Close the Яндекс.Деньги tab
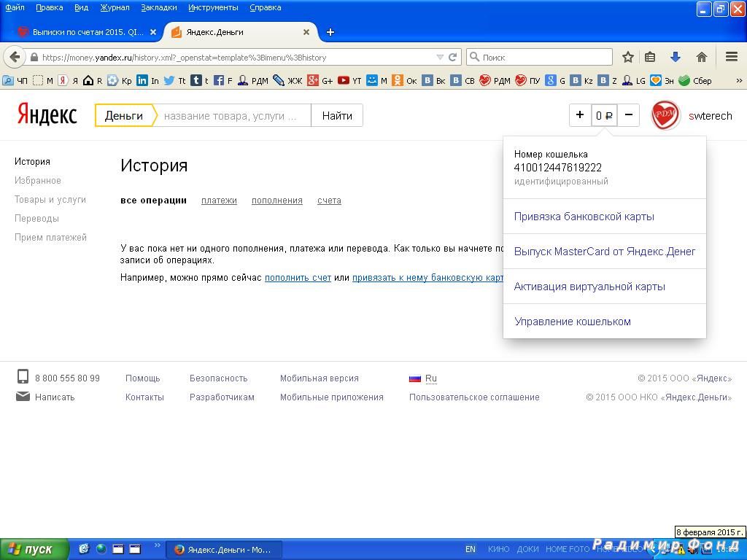747x560 pixels. [306, 32]
